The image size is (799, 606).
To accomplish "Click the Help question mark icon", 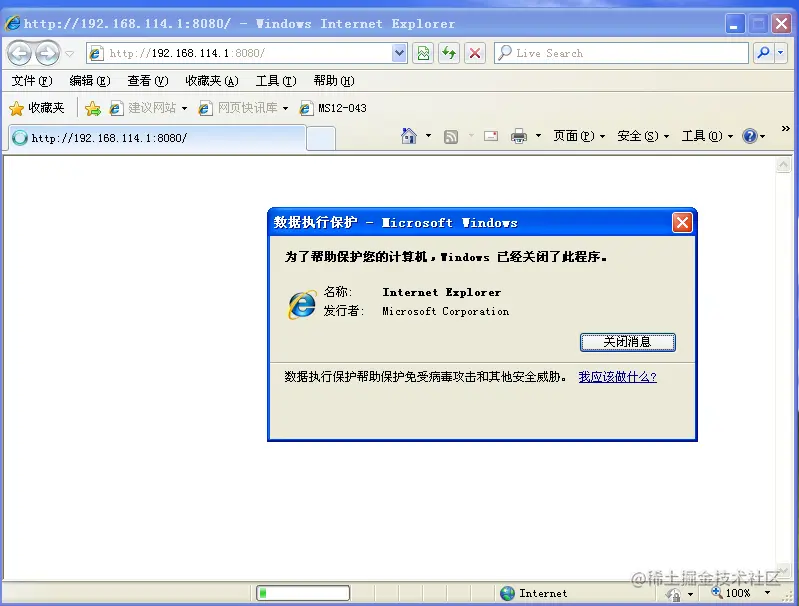I will tap(750, 136).
